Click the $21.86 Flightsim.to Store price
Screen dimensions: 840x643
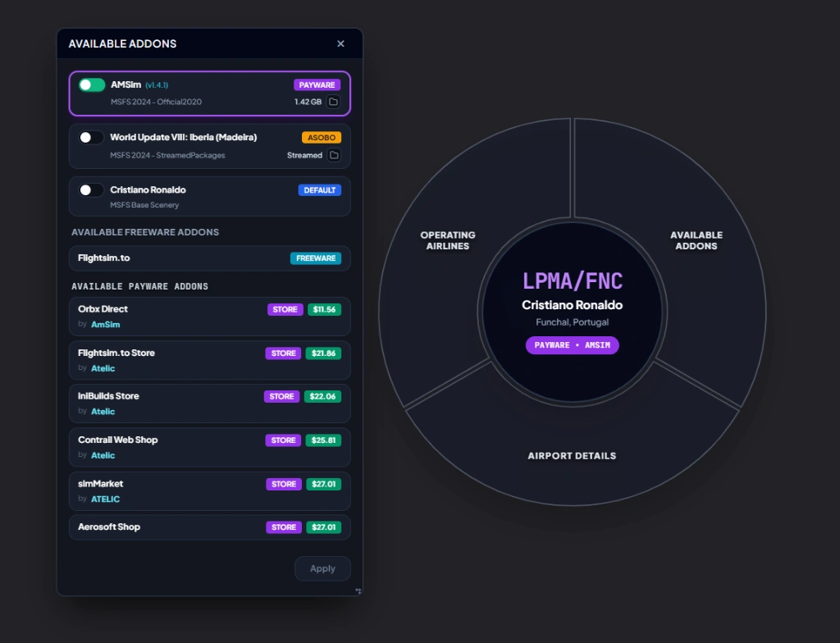[x=323, y=353]
